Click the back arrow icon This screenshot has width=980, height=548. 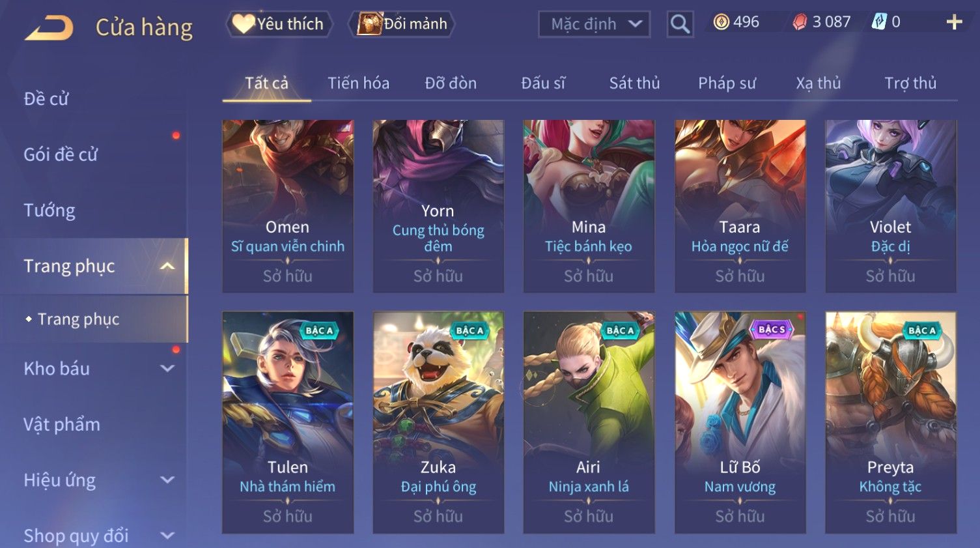pos(49,28)
